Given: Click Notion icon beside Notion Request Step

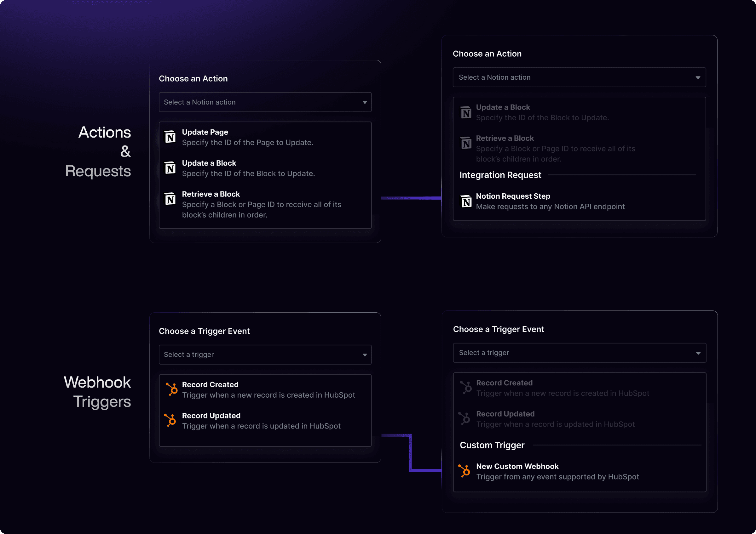Looking at the screenshot, I should click(x=466, y=201).
